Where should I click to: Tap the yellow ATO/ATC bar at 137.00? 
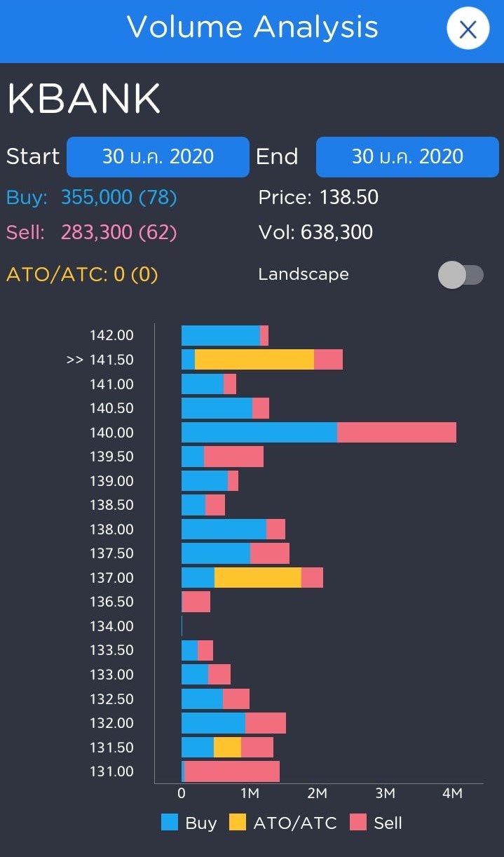(x=257, y=578)
